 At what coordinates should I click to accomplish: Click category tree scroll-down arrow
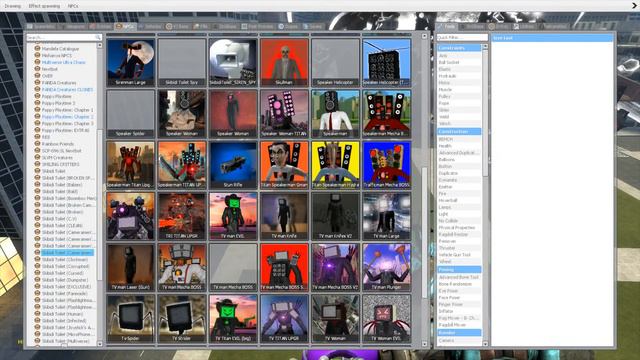click(x=100, y=344)
